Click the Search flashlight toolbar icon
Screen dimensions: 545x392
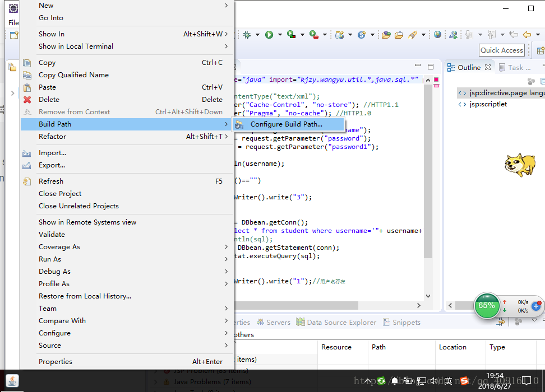(413, 35)
